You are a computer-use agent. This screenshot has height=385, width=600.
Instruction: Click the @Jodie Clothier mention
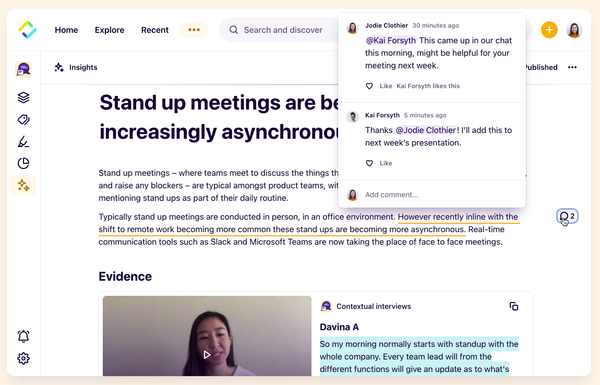(x=426, y=130)
